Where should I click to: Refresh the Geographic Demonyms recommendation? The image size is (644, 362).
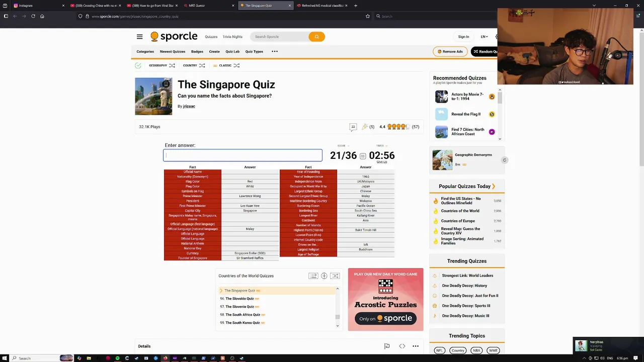tap(504, 160)
